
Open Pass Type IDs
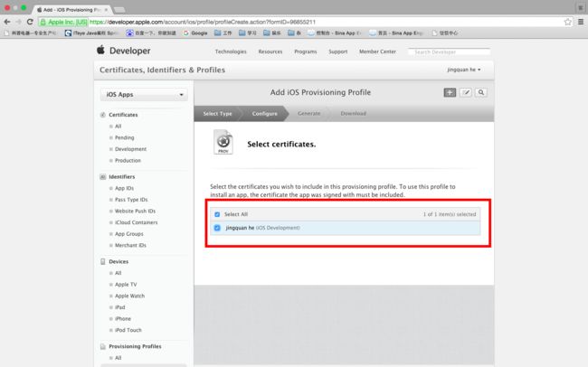[131, 200]
